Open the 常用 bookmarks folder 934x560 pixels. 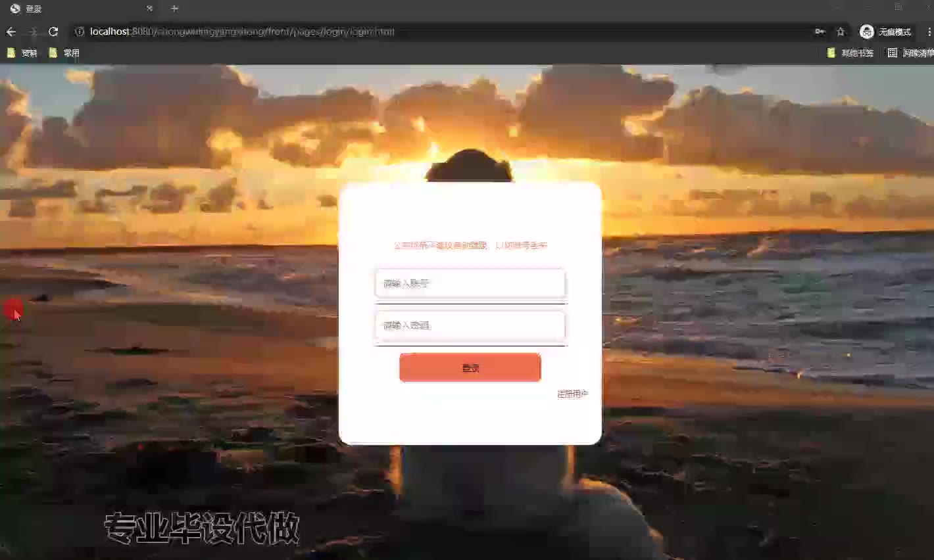64,53
